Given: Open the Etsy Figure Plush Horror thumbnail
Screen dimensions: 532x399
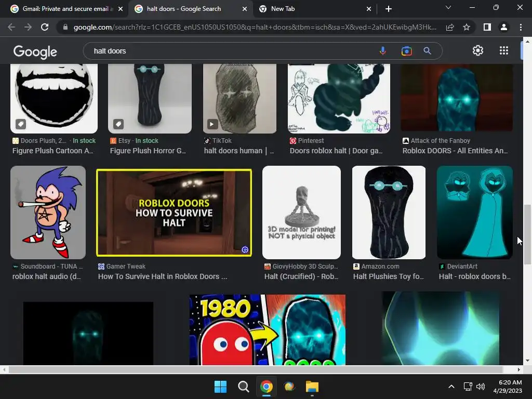Looking at the screenshot, I should 150,98.
